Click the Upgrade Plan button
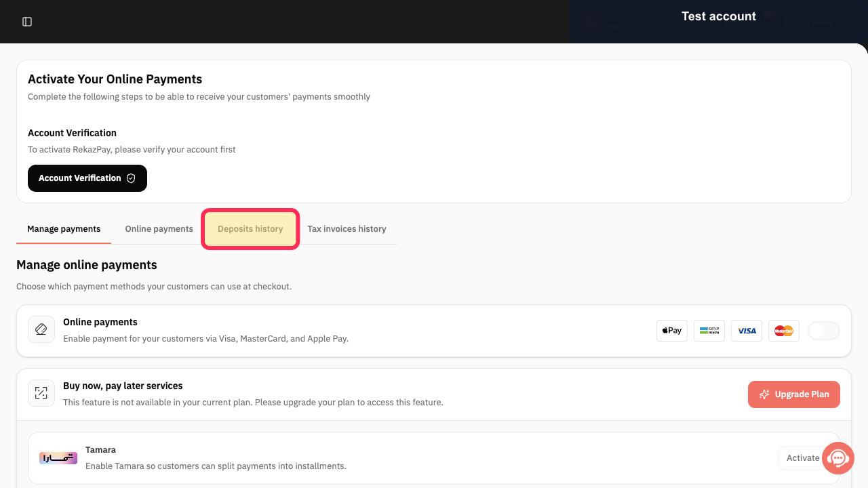Viewport: 868px width, 488px height. [794, 394]
